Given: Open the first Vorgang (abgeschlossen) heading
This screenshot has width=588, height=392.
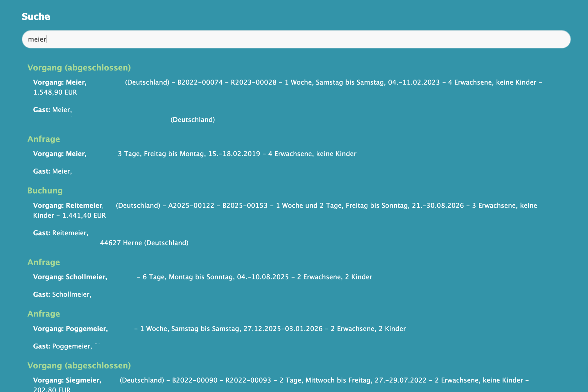Looking at the screenshot, I should click(x=79, y=68).
